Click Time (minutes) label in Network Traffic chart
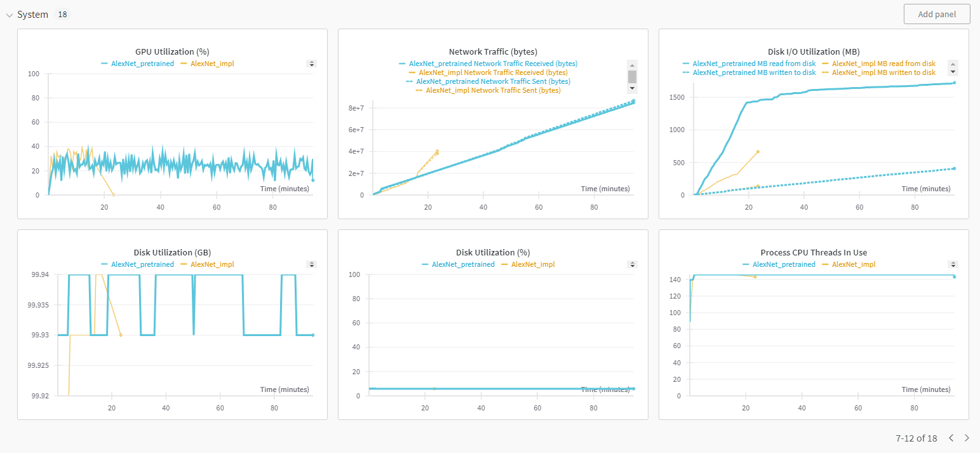The image size is (980, 453). (605, 189)
